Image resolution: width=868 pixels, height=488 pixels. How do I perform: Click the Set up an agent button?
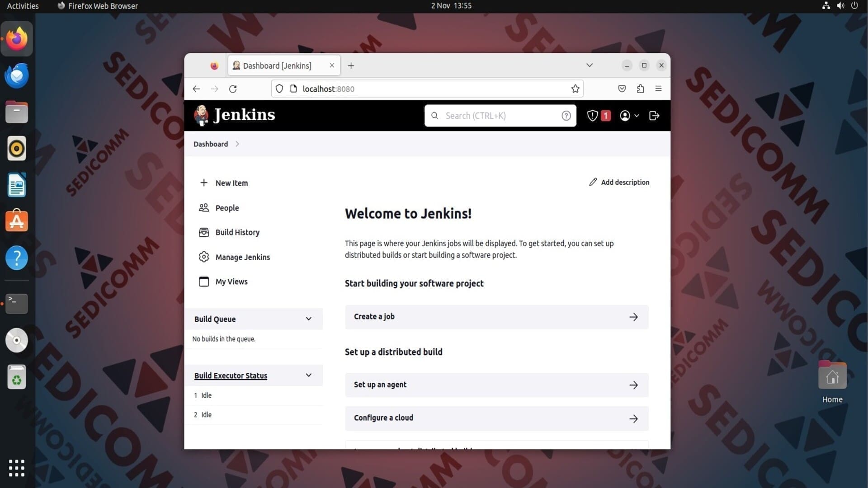pyautogui.click(x=496, y=385)
